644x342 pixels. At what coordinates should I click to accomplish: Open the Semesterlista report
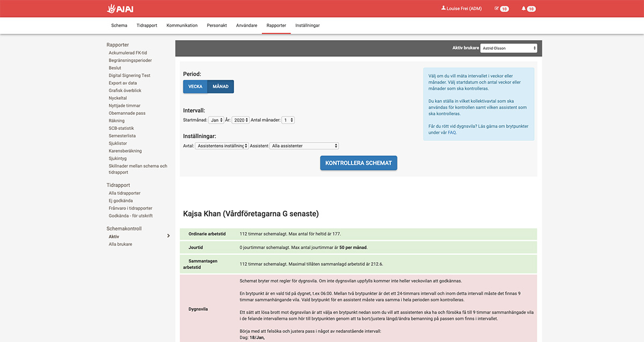pyautogui.click(x=122, y=136)
